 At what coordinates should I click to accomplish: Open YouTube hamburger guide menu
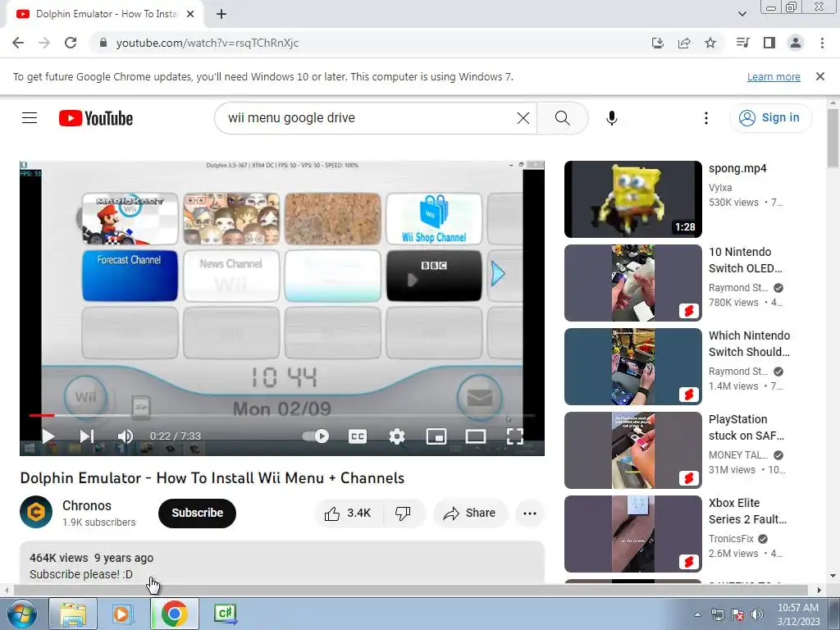[x=30, y=118]
